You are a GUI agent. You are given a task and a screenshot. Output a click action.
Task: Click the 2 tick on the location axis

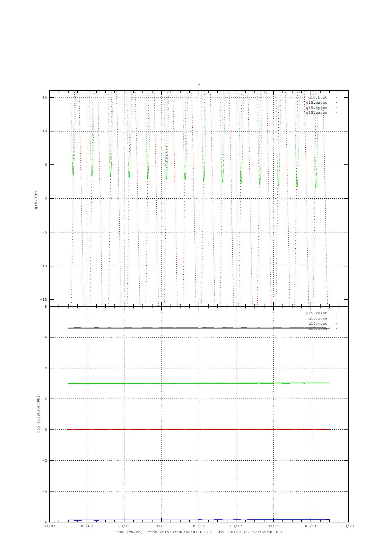(x=46, y=399)
